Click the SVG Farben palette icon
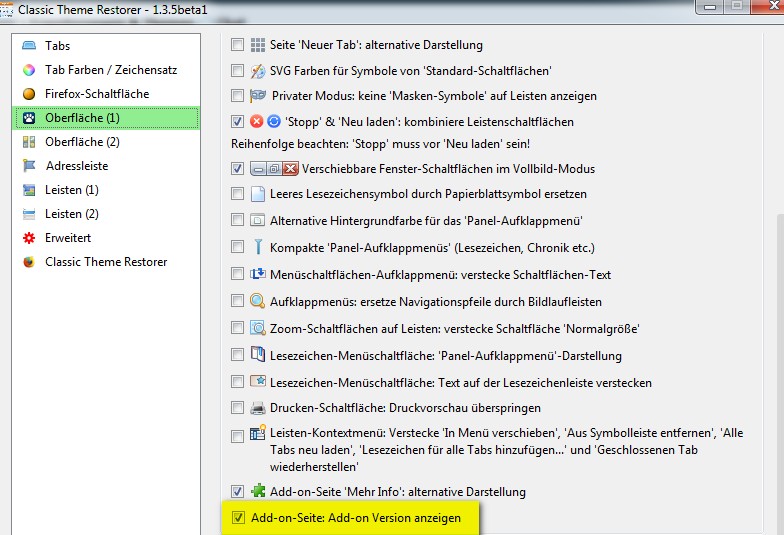 [x=258, y=71]
